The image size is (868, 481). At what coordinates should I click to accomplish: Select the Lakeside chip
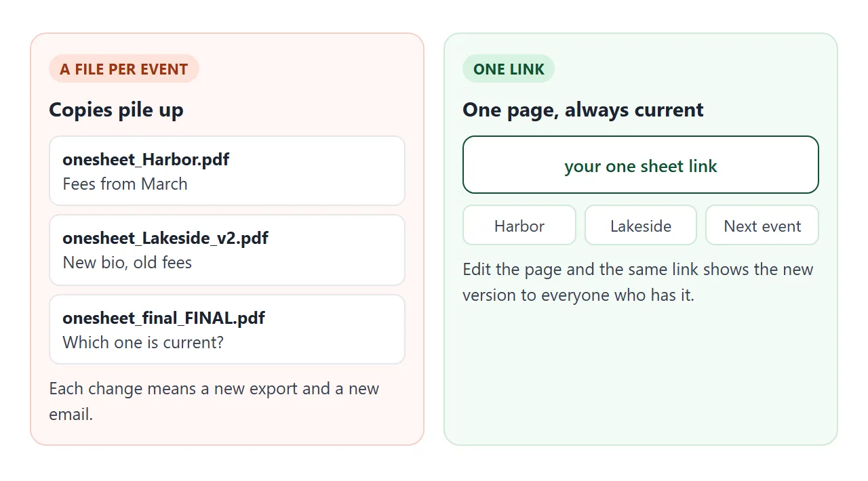point(641,225)
